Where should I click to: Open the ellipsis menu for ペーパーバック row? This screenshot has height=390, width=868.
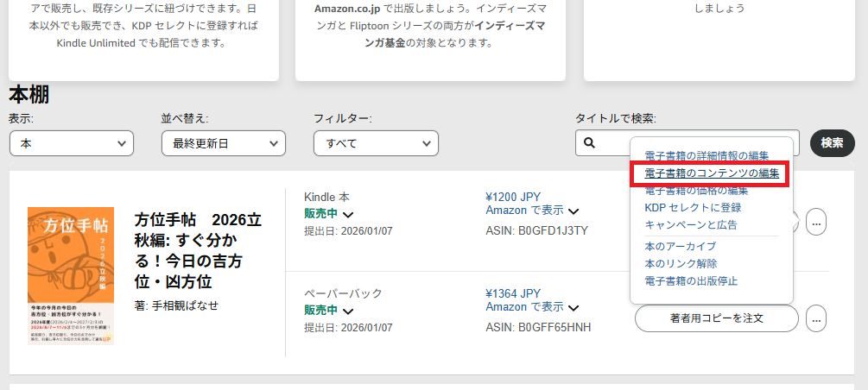point(816,318)
